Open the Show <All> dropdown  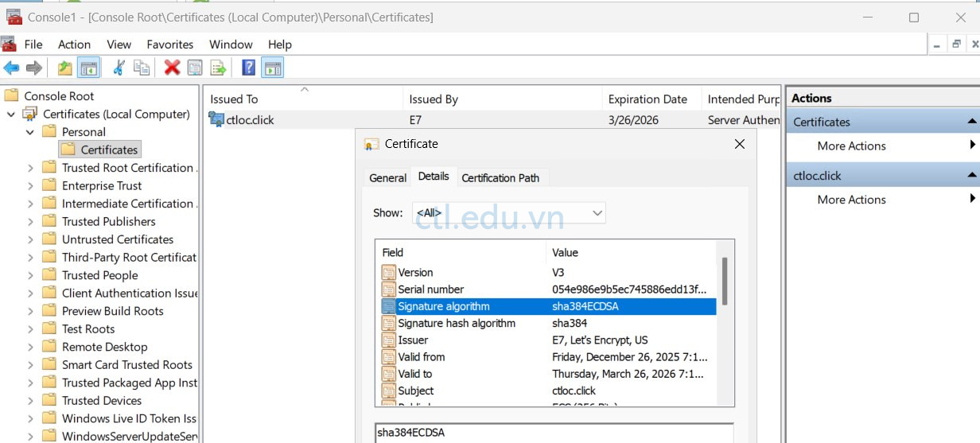508,213
